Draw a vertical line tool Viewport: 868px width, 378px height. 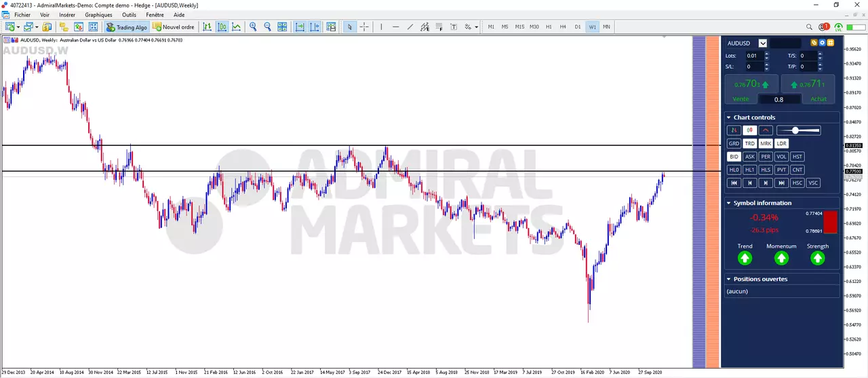click(x=381, y=27)
